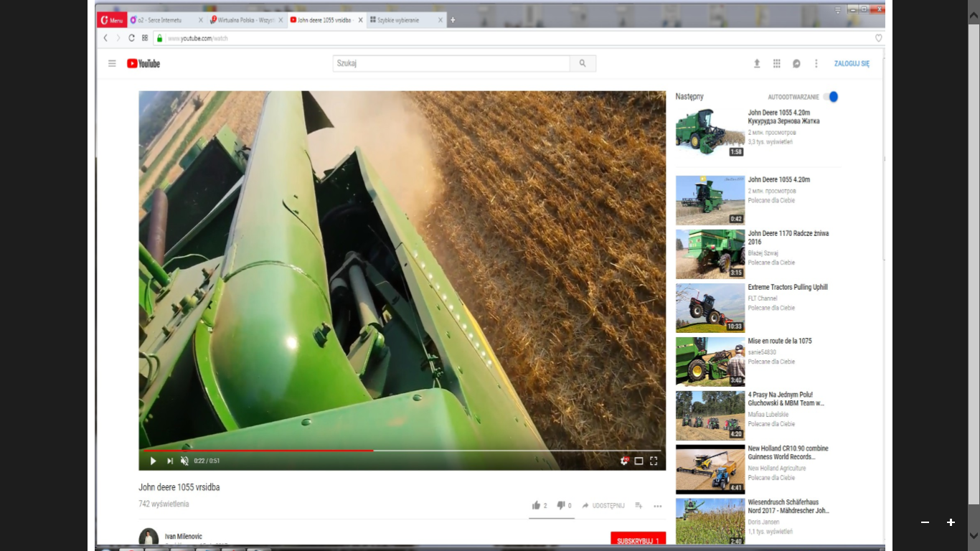Open the YouTube apps grid
980x551 pixels.
776,63
